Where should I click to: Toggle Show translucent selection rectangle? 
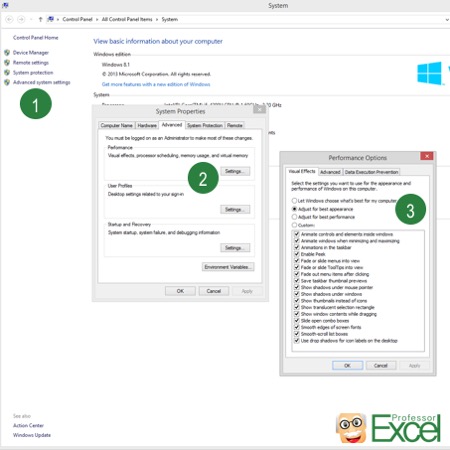click(x=297, y=307)
